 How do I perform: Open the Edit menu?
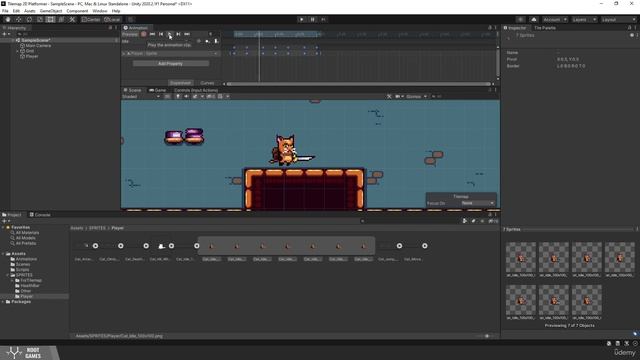(x=16, y=11)
